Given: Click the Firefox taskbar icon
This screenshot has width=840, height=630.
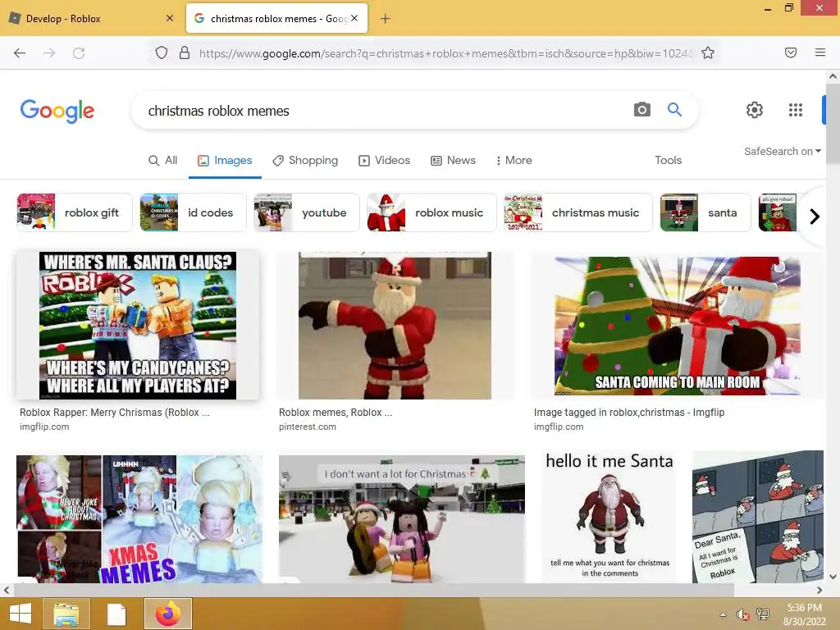Looking at the screenshot, I should (x=167, y=614).
